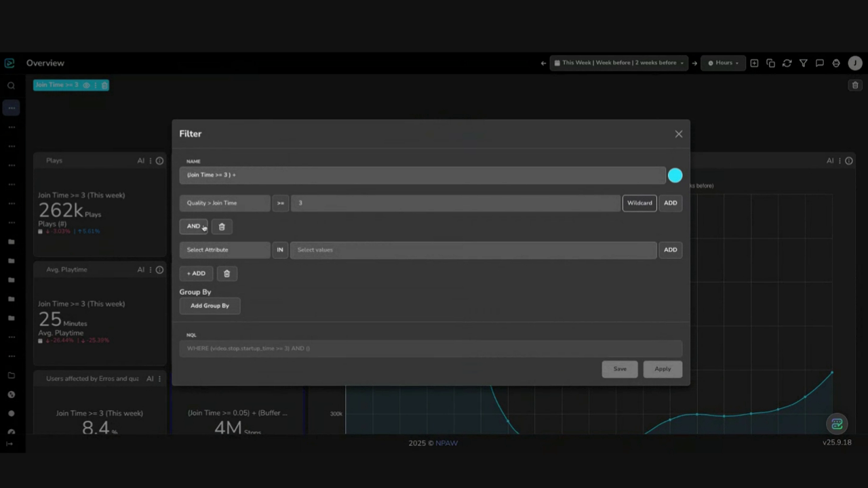Click the value field containing 3
This screenshot has height=488, width=868.
[x=456, y=203]
